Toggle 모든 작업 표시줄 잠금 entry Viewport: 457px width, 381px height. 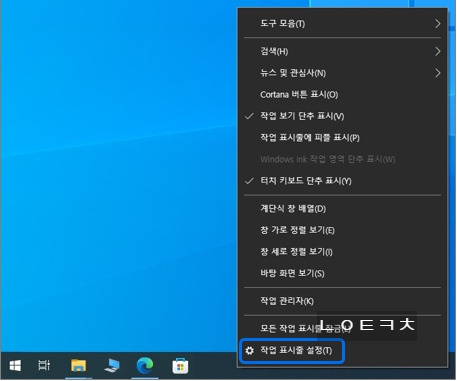click(343, 328)
